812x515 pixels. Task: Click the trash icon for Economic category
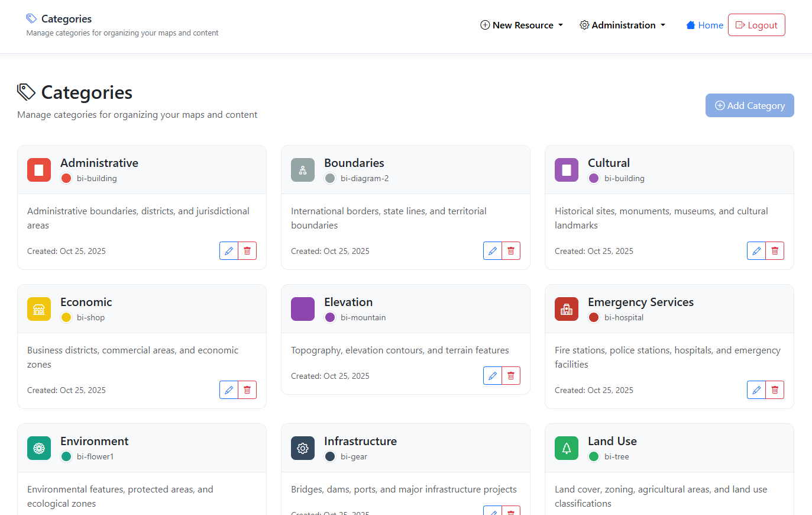[247, 390]
